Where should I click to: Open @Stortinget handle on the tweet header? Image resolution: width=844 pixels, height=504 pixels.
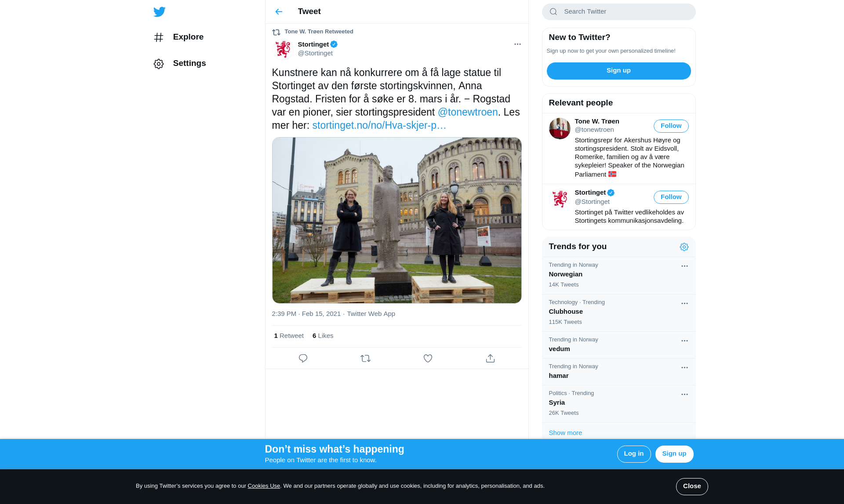[315, 54]
